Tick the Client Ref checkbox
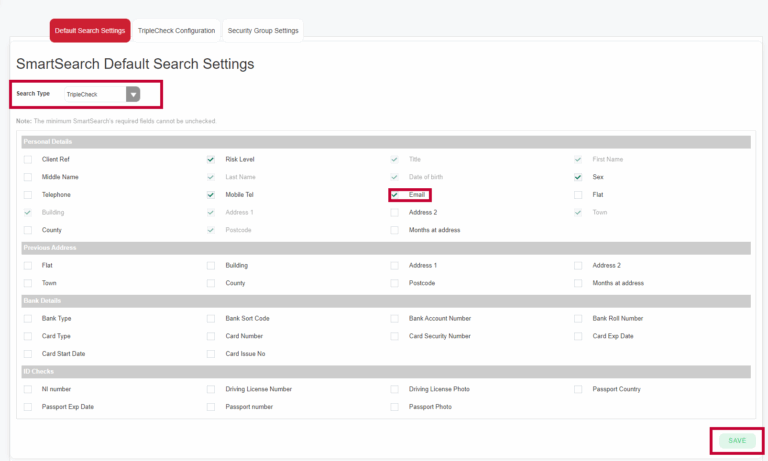 (x=28, y=159)
